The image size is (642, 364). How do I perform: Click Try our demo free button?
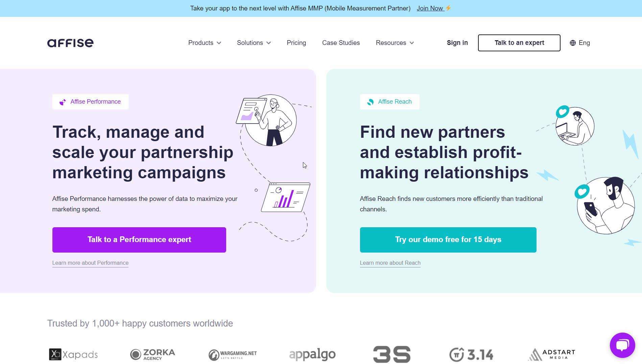448,240
